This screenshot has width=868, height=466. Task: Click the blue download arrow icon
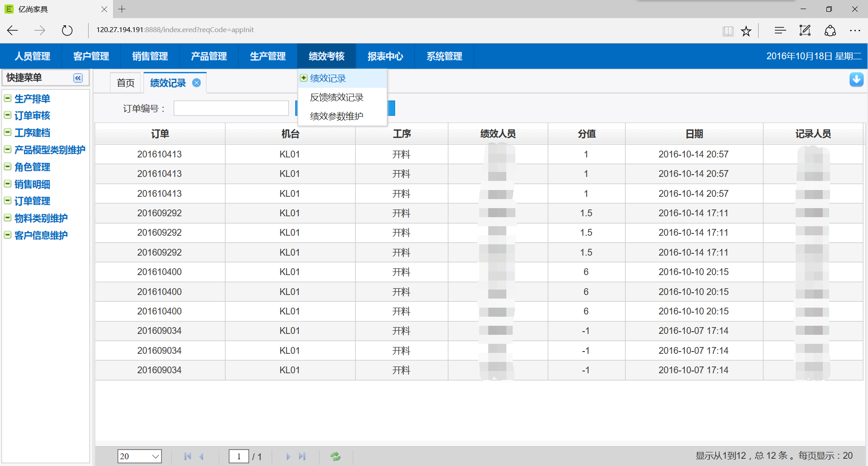click(856, 80)
